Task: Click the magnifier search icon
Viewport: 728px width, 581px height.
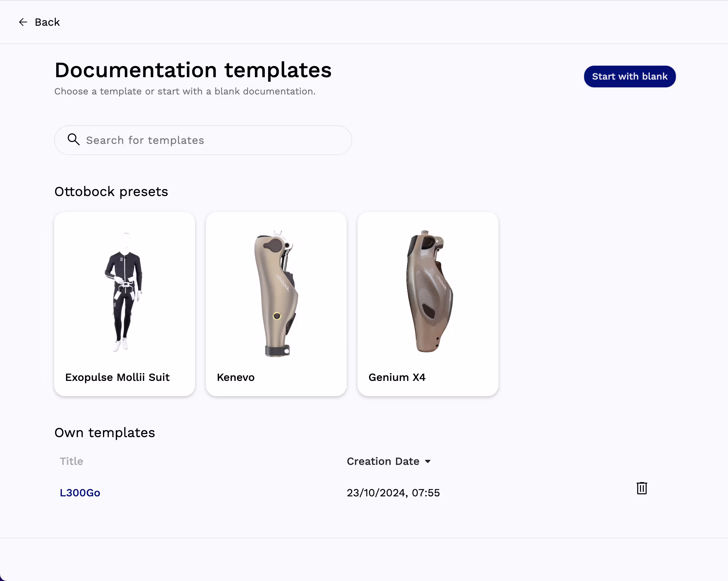Action: click(73, 139)
